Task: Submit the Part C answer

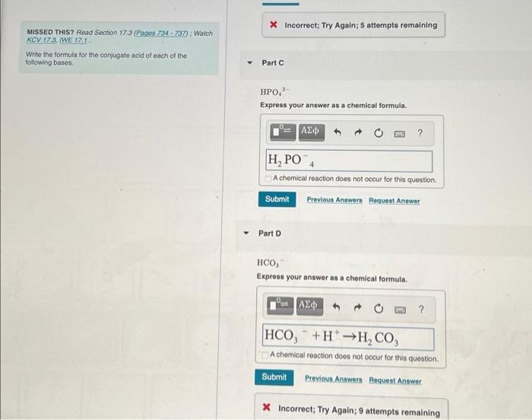Action: click(x=277, y=199)
